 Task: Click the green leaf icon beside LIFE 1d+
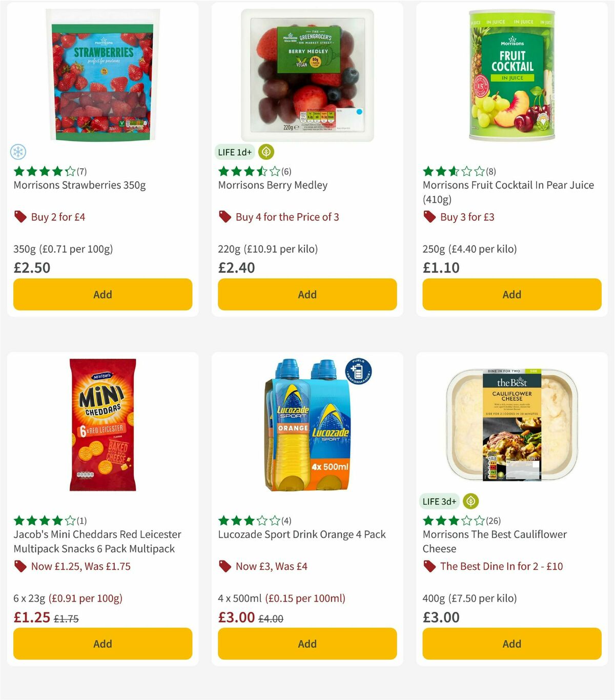click(266, 152)
